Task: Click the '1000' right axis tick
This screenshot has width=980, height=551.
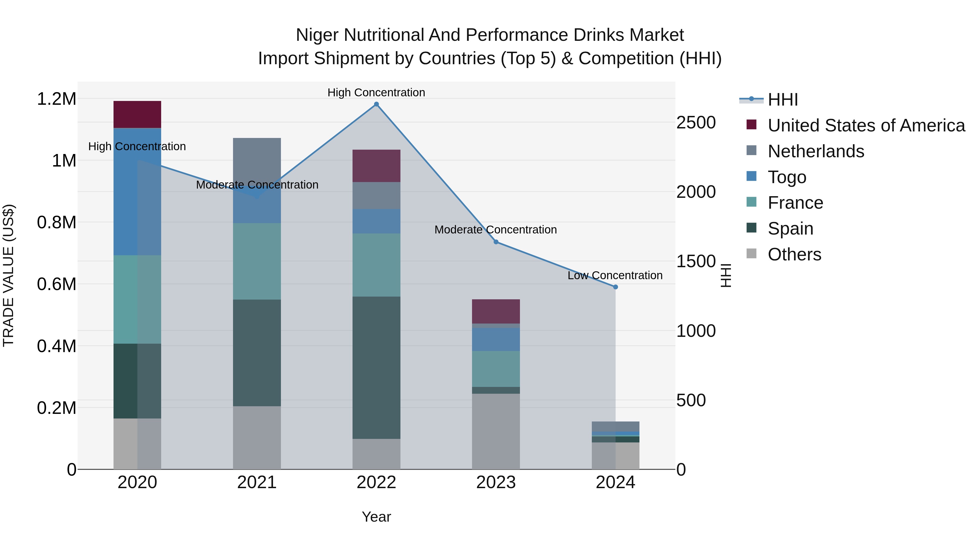Action: (696, 331)
